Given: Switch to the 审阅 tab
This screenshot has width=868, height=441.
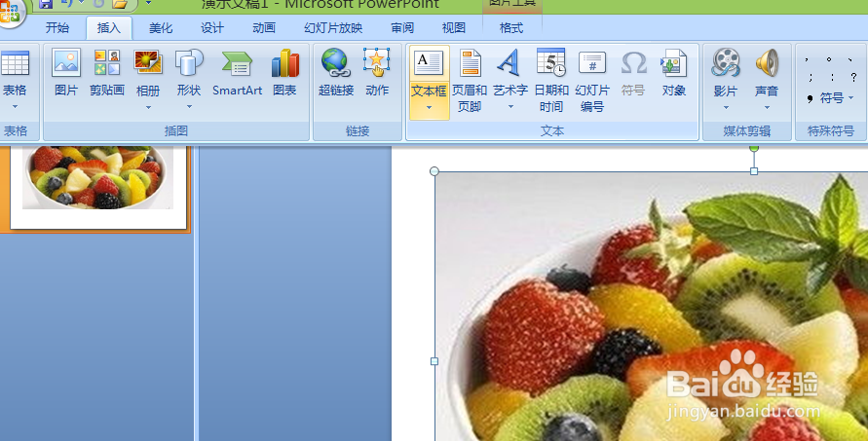Looking at the screenshot, I should pyautogui.click(x=402, y=28).
